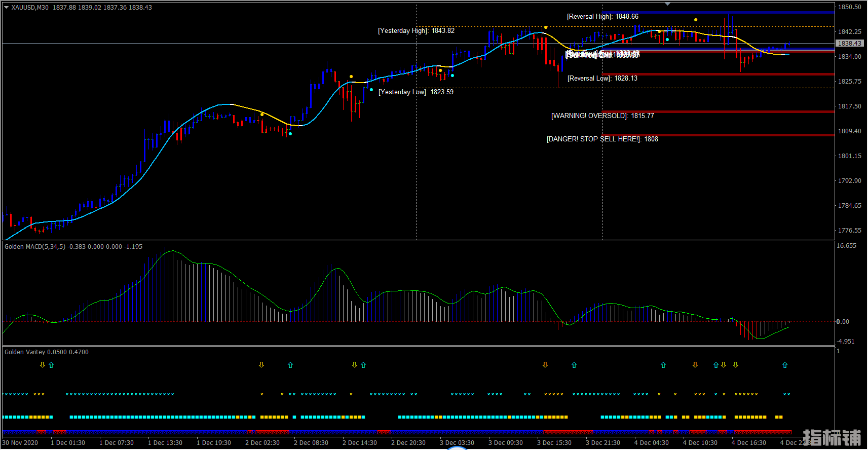Click the rightmost blue up arrow signal

(x=785, y=365)
